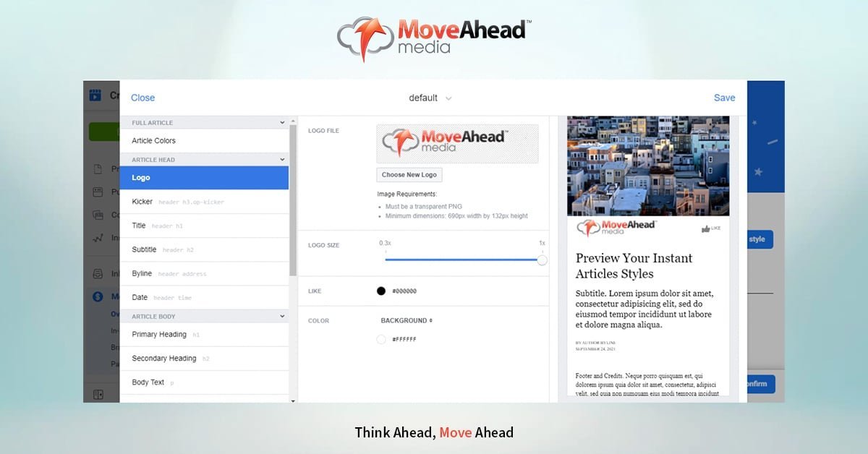Open the Publishing tools icon
The width and height of the screenshot is (868, 454).
pyautogui.click(x=97, y=192)
